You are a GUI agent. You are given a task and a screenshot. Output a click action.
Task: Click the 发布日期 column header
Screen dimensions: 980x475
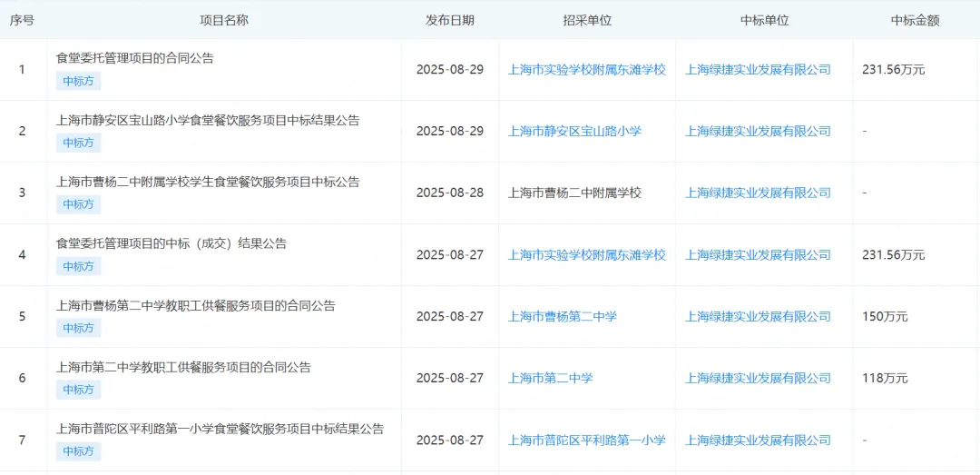450,20
